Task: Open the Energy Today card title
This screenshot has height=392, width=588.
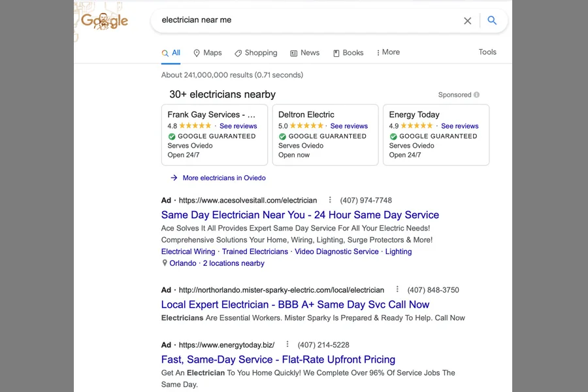Action: pos(414,114)
